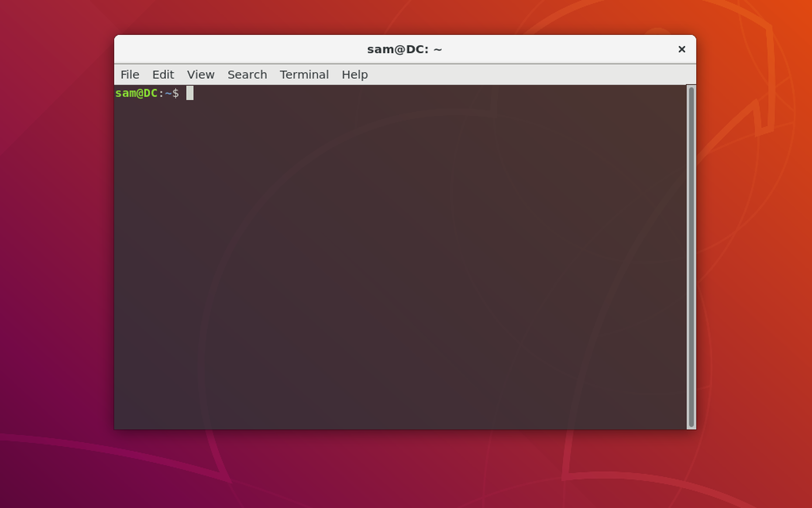The height and width of the screenshot is (508, 812).
Task: Open the File menu
Action: click(x=130, y=75)
